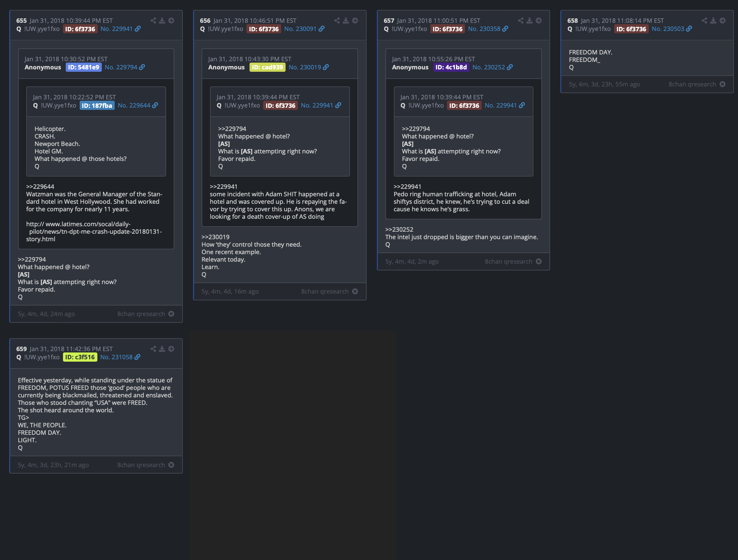Click post number 656

tap(205, 21)
